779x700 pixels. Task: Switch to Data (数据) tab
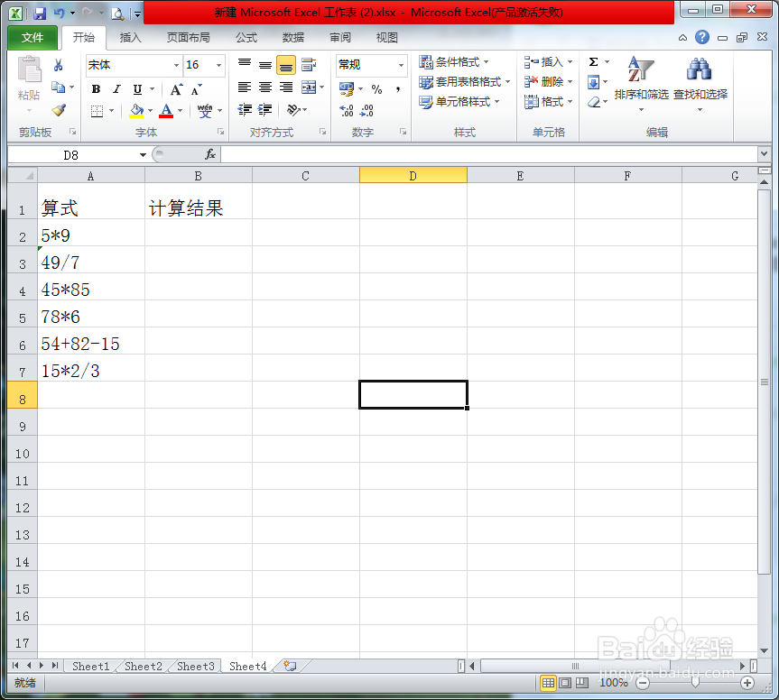click(x=293, y=38)
